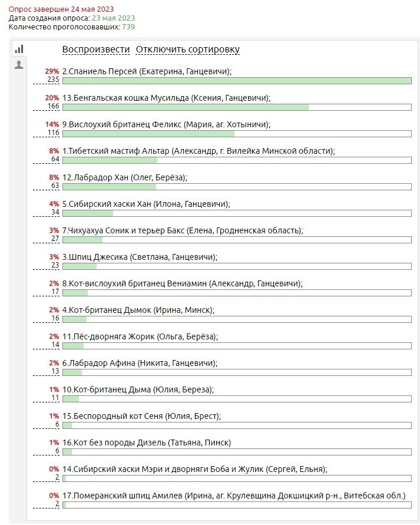This screenshot has height=525, width=420.
Task: Click the progress bar for Тибетский мастиф Альтар
Action: tap(237, 160)
